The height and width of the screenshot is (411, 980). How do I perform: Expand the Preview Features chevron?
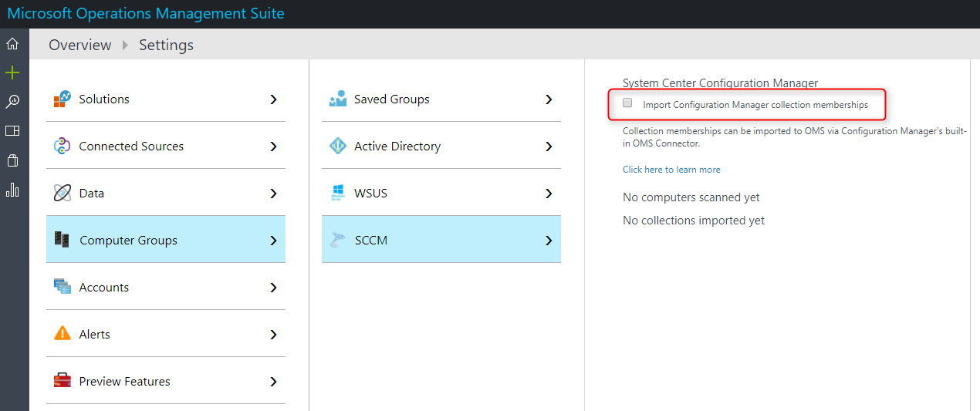273,382
